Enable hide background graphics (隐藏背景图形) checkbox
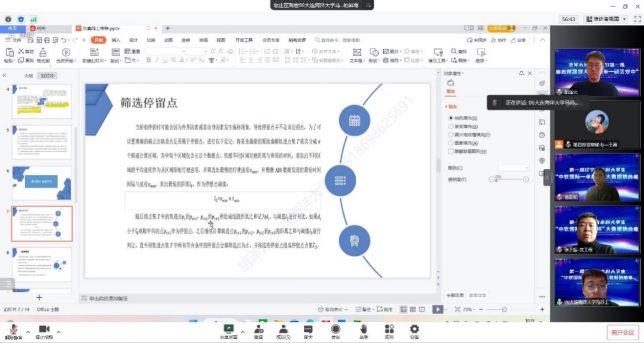The image size is (644, 343). (451, 151)
